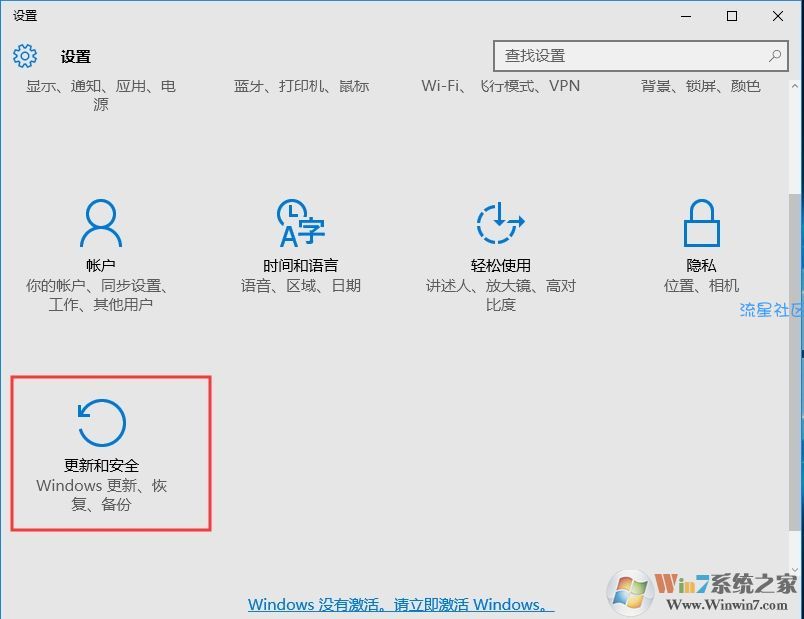Open the 隐私 padlock icon

(701, 223)
